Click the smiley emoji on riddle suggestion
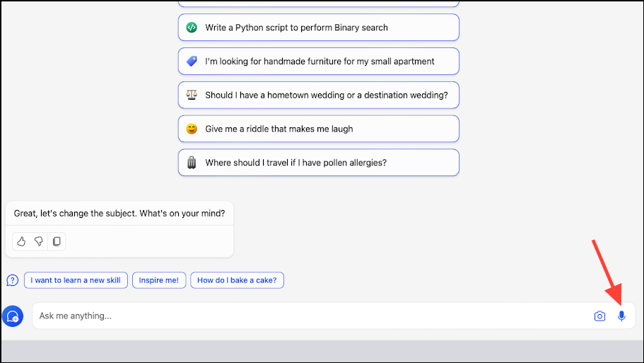The height and width of the screenshot is (363, 644). [192, 129]
